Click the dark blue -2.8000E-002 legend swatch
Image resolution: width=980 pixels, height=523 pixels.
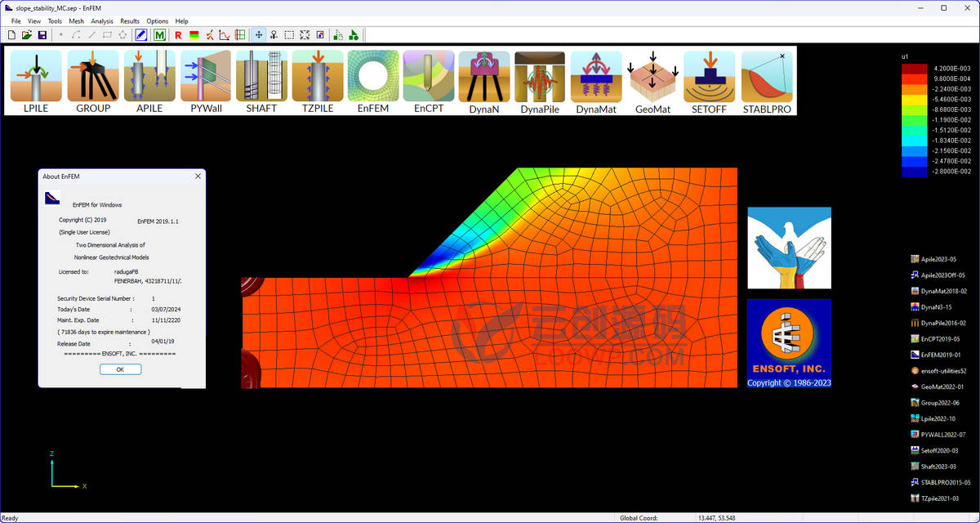(914, 172)
